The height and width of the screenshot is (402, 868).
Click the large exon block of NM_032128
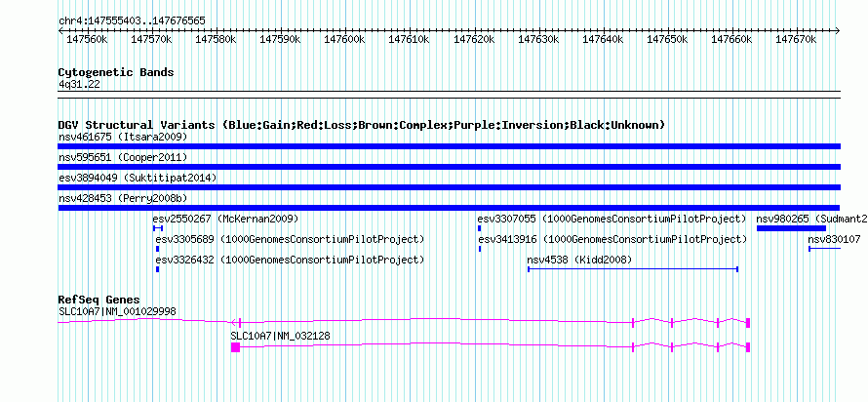click(x=235, y=347)
